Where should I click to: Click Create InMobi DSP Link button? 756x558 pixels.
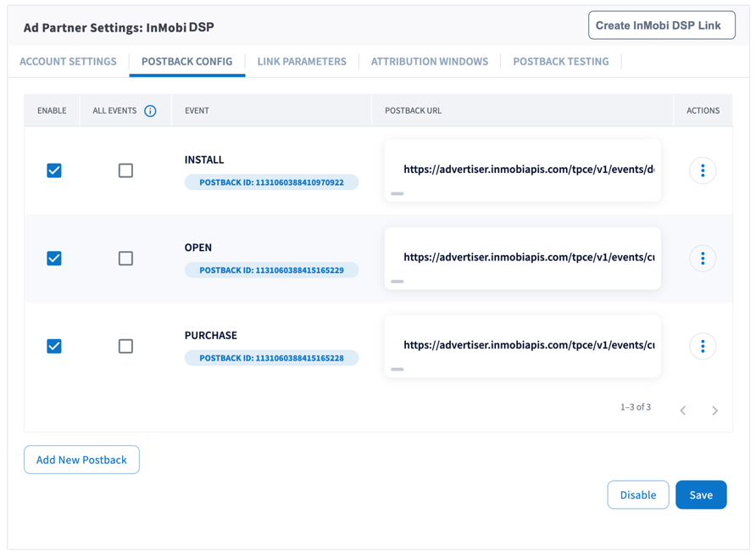click(x=661, y=25)
